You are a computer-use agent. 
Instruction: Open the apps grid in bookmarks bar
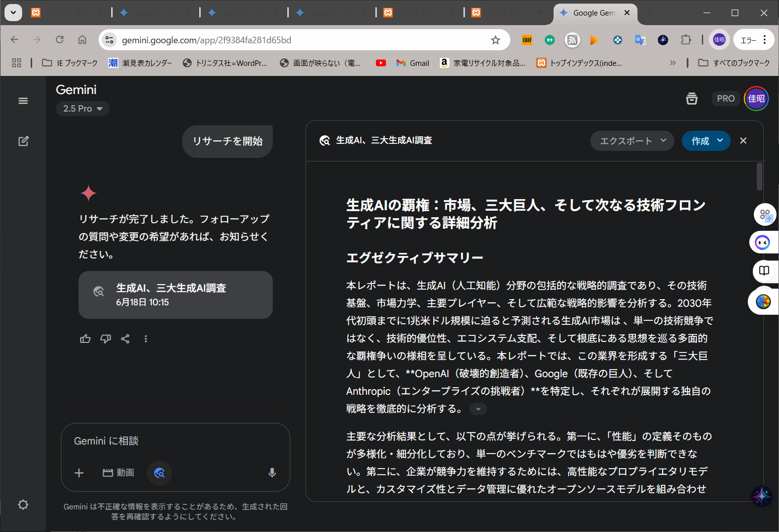[x=17, y=63]
